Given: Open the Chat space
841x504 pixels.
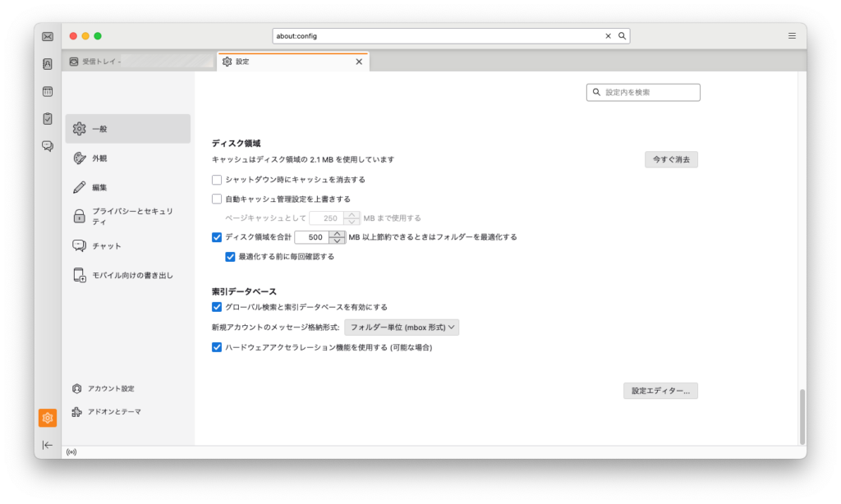Looking at the screenshot, I should [47, 146].
